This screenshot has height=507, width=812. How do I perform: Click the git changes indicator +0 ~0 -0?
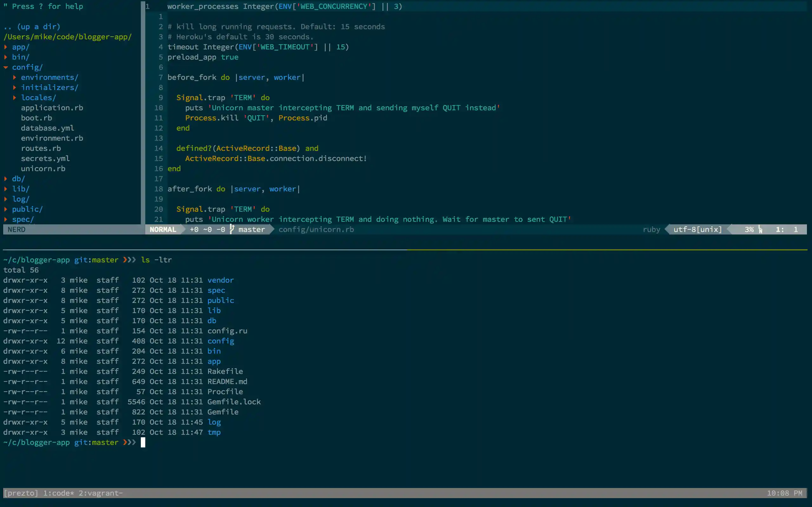(207, 229)
